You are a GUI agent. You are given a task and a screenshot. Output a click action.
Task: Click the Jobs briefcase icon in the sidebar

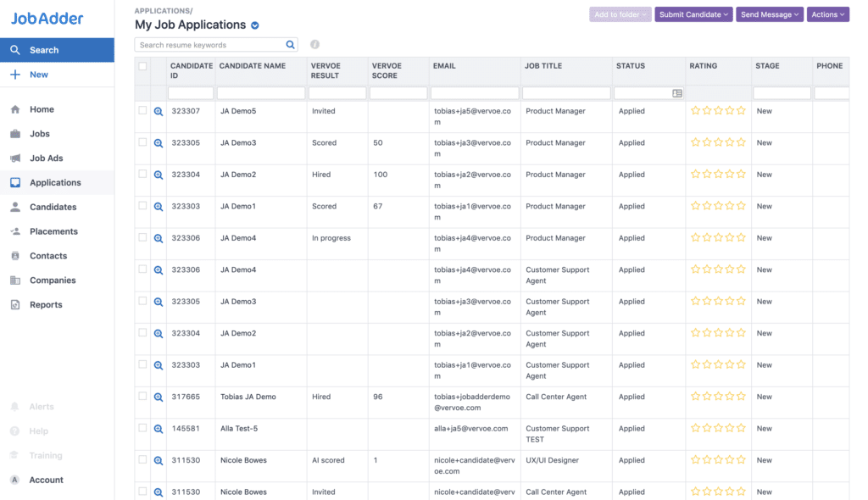(15, 134)
